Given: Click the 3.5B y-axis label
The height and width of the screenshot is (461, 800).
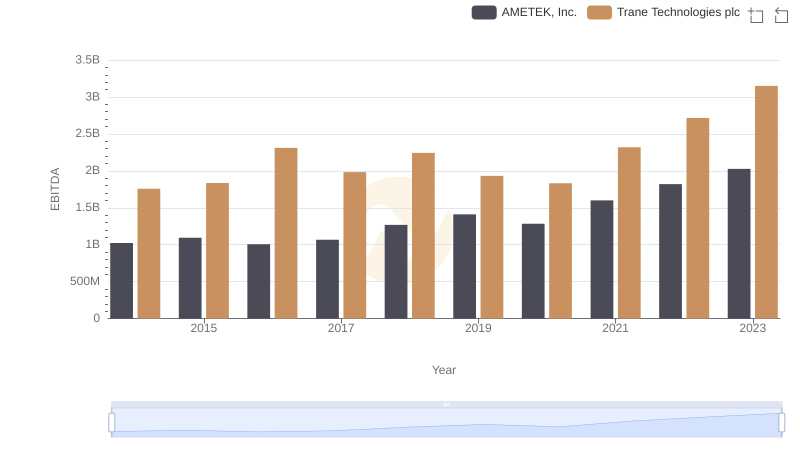Looking at the screenshot, I should pos(87,60).
